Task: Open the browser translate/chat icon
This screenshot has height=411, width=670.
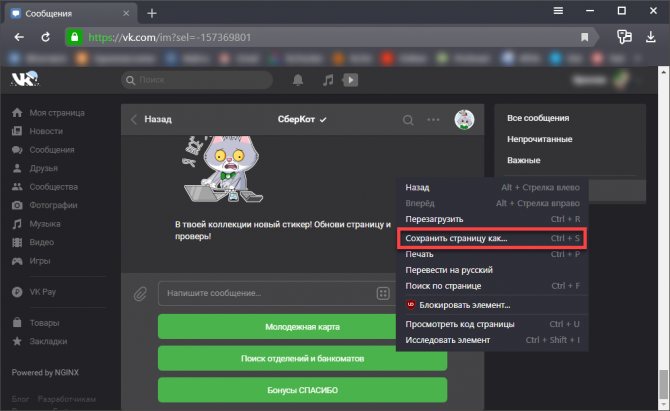Action: [624, 37]
